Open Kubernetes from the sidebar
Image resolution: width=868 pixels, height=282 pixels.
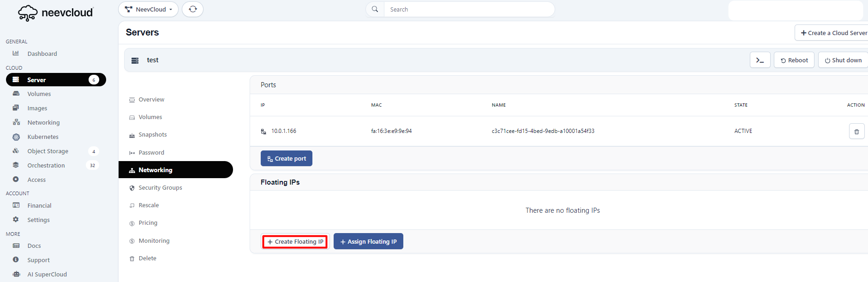click(x=42, y=137)
